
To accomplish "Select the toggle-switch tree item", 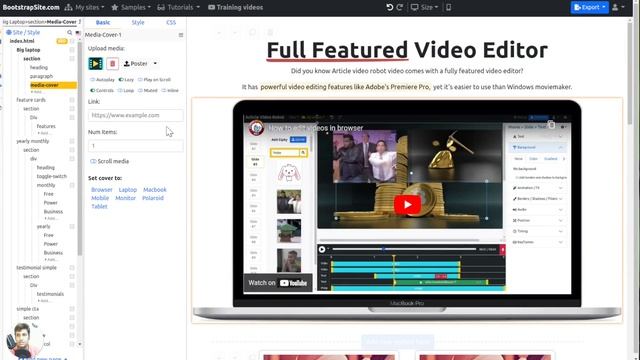I will click(x=51, y=176).
